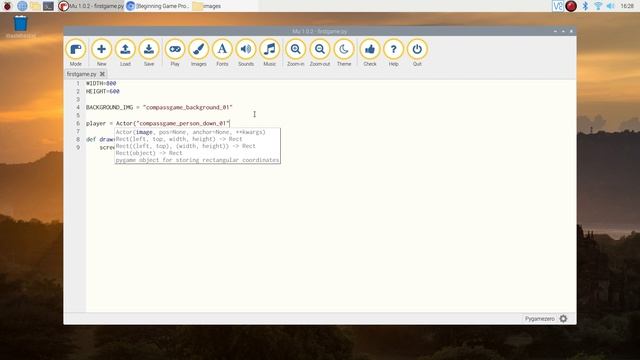Quit the Mu editor
Image resolution: width=640 pixels, height=360 pixels.
pos(417,53)
